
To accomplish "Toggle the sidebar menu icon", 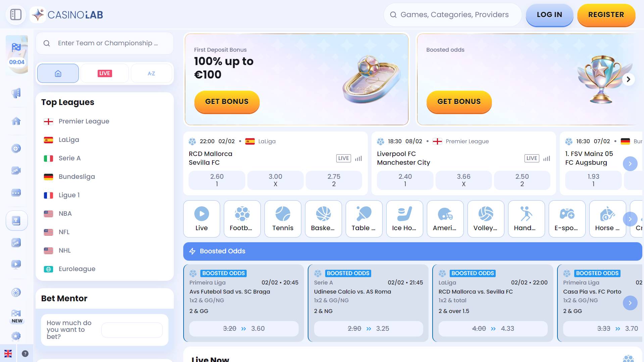I will (16, 15).
